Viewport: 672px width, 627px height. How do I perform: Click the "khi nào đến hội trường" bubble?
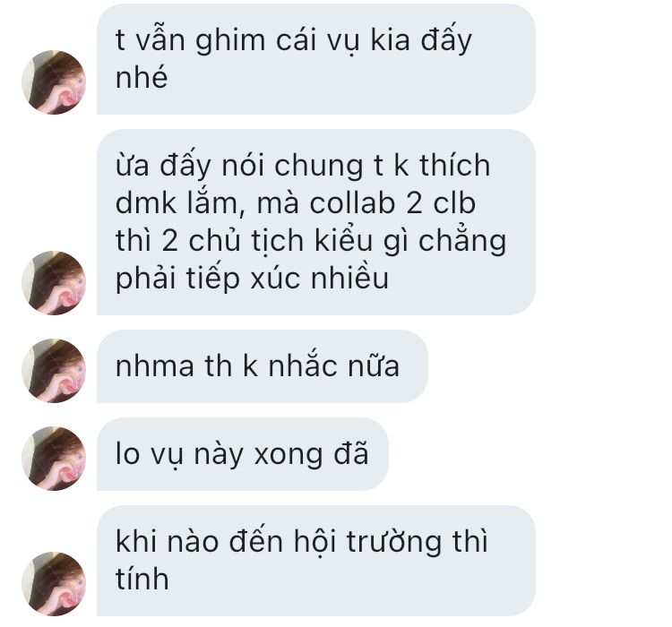[316, 561]
